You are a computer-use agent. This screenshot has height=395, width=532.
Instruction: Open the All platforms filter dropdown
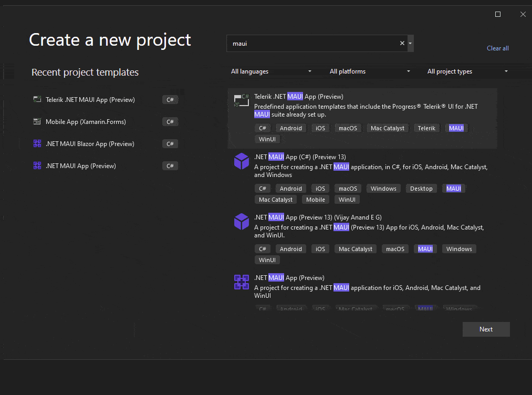[x=370, y=71]
